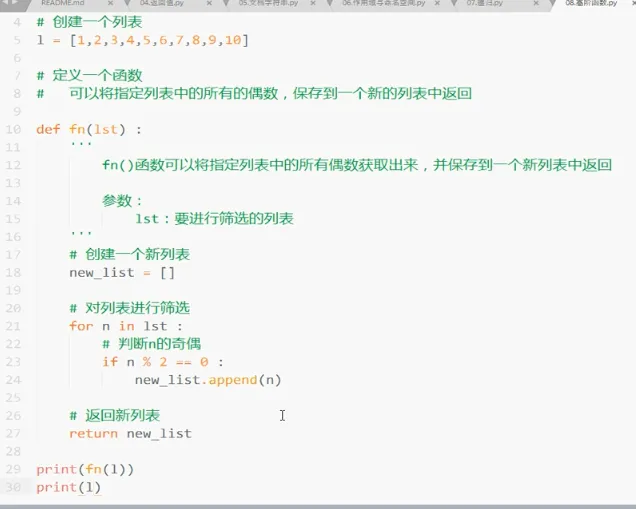Open the 07.递归.py tab
The width and height of the screenshot is (636, 509).
tap(484, 3)
